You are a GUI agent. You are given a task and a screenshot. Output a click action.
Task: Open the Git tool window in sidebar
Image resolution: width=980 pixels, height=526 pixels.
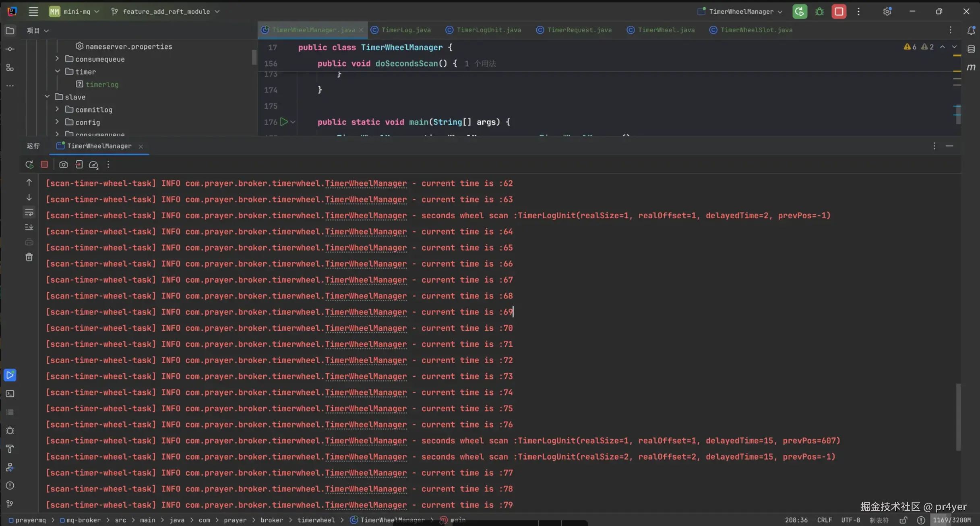10,504
